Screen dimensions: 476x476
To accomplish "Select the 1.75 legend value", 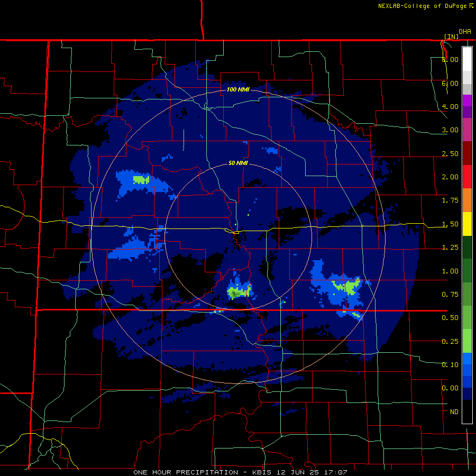I will pos(450,200).
